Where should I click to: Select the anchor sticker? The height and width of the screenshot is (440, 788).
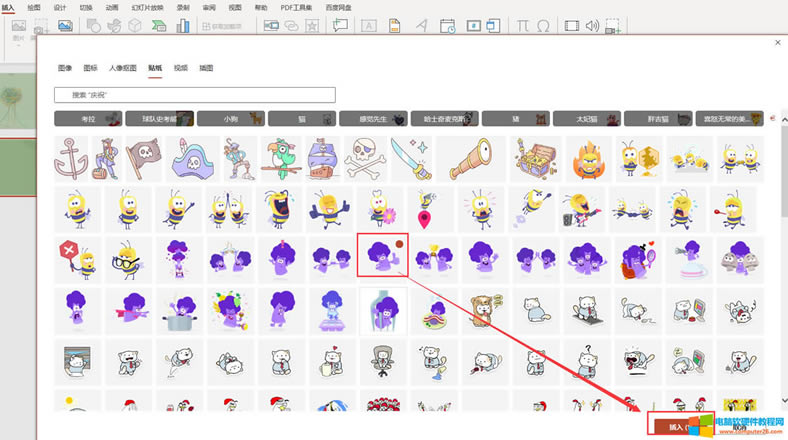[x=73, y=157]
